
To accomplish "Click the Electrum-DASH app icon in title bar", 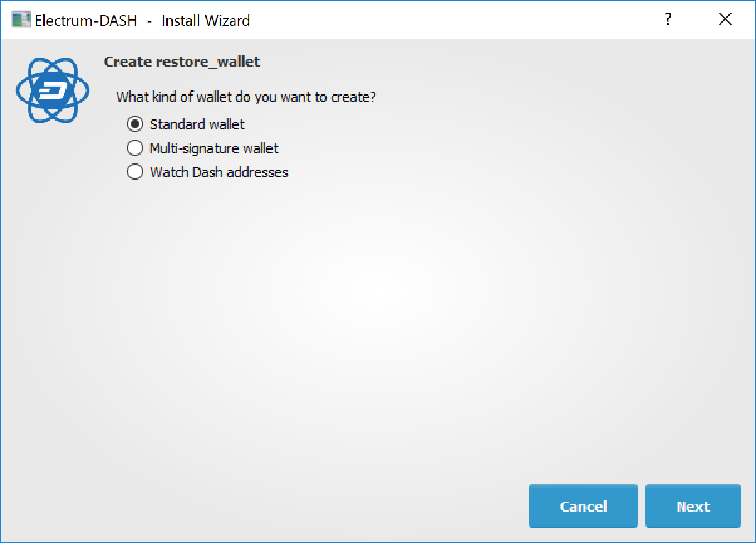I will [x=21, y=19].
